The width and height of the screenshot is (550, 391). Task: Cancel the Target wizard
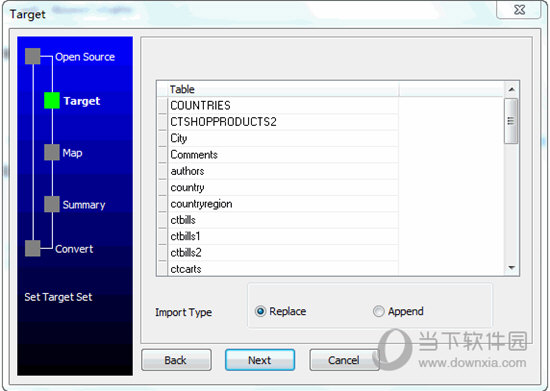point(344,360)
